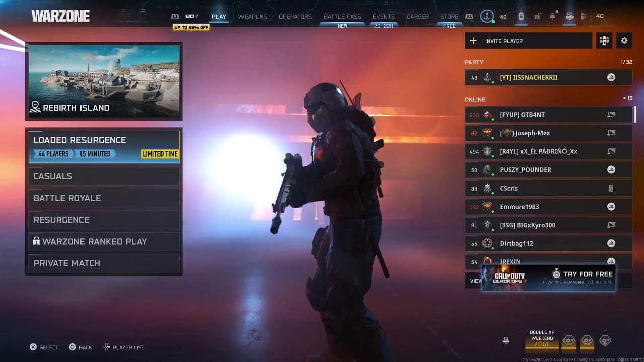
Task: Click the Black Ops 7 Try For Free banner
Action: pos(549,278)
